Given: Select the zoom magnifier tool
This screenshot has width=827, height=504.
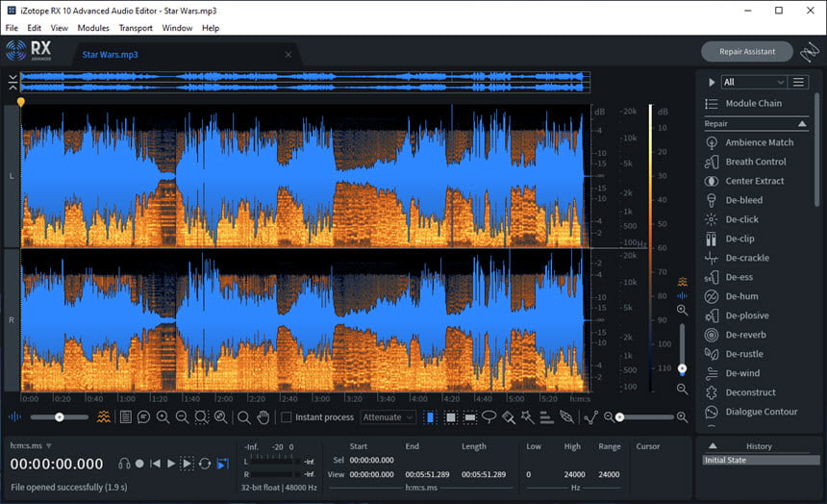Looking at the screenshot, I should point(243,417).
